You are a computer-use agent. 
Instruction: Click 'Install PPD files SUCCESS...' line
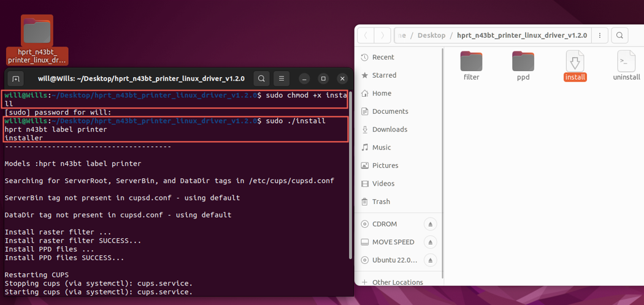[x=64, y=258]
